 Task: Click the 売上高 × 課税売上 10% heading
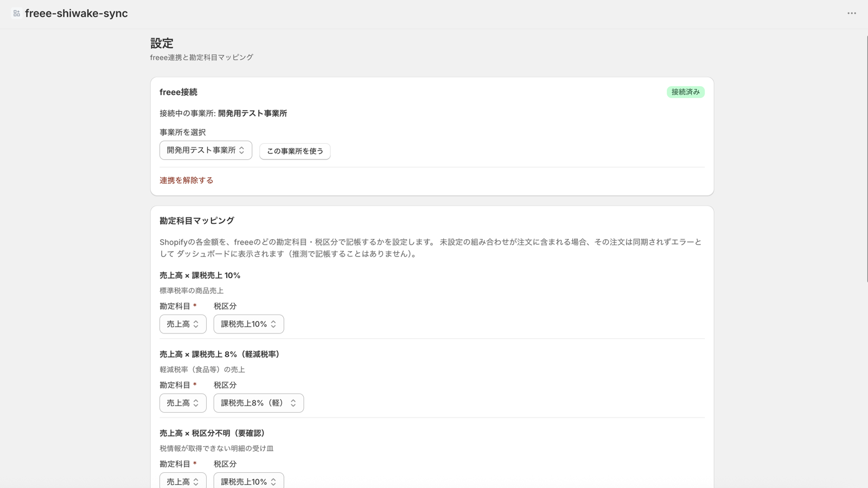pyautogui.click(x=200, y=275)
